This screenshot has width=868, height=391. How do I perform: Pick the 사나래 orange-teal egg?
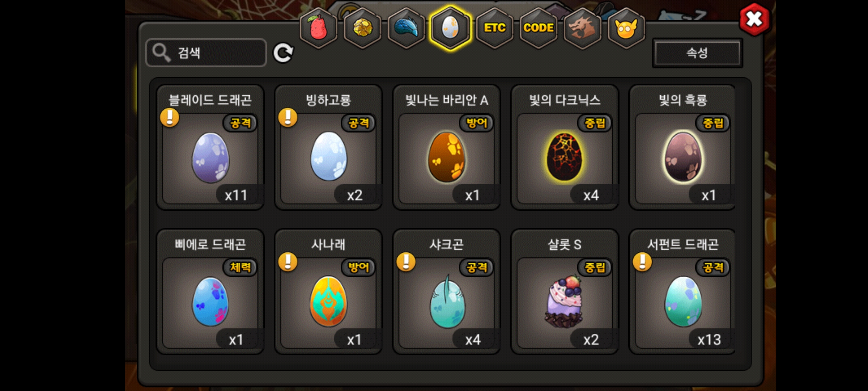[328, 301]
